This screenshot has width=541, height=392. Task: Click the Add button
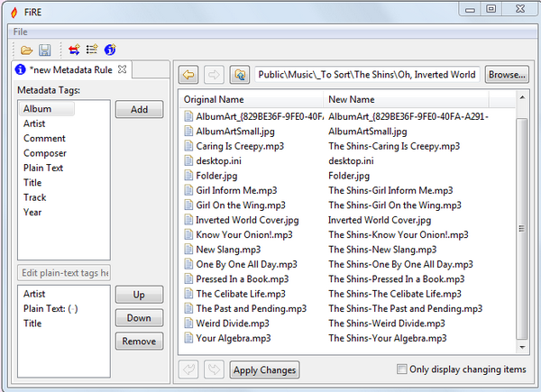pos(139,110)
